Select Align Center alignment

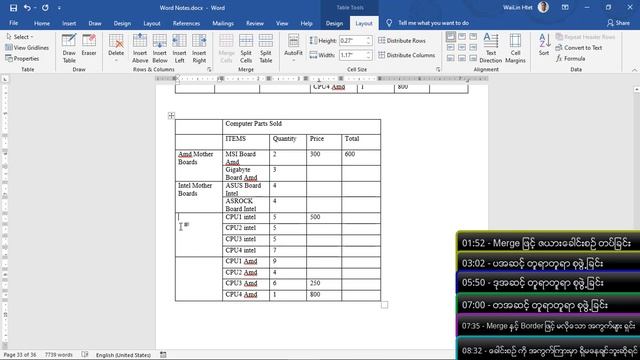tap(462, 48)
